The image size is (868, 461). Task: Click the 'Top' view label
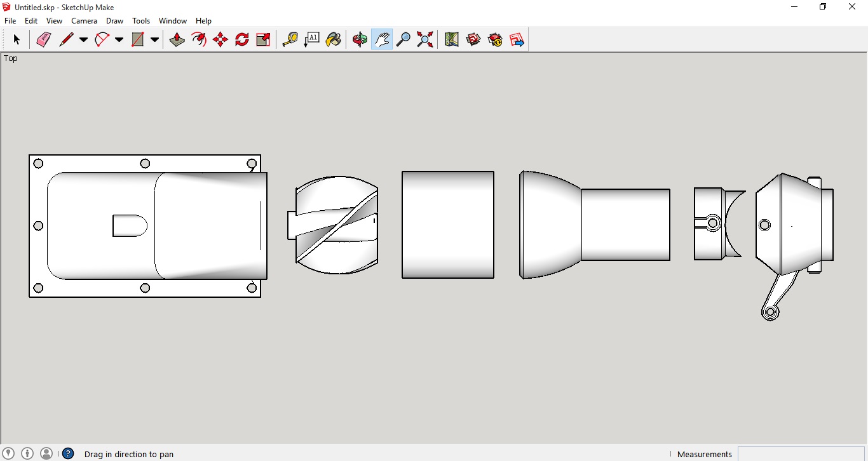pos(11,58)
